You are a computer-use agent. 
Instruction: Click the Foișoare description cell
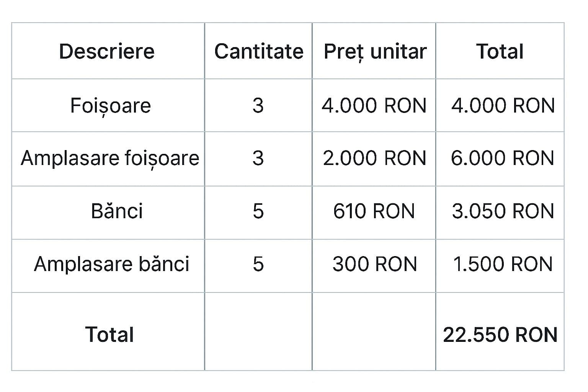110,106
